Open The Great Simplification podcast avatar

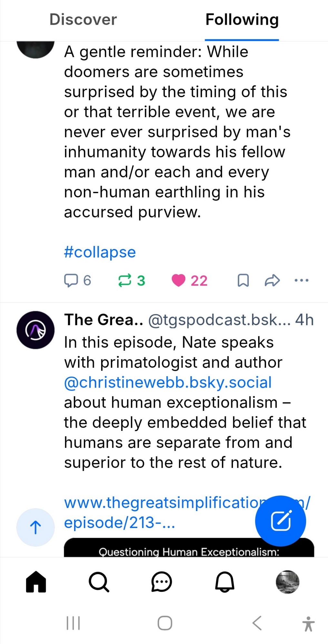35,330
